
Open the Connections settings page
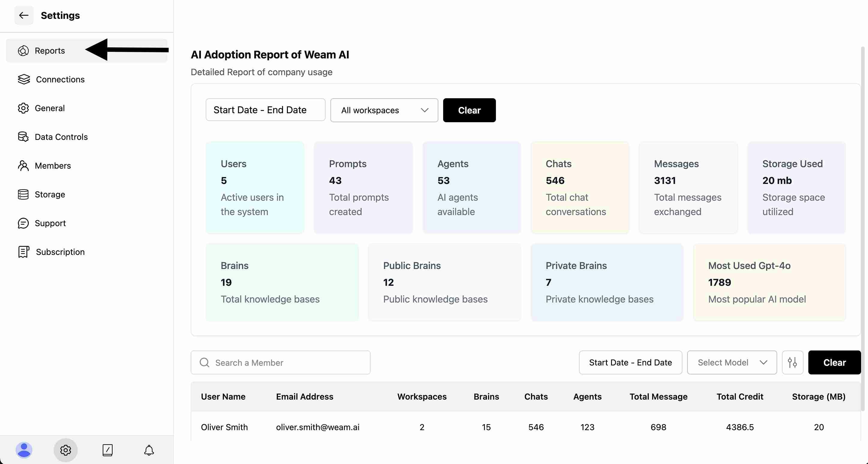pos(60,79)
